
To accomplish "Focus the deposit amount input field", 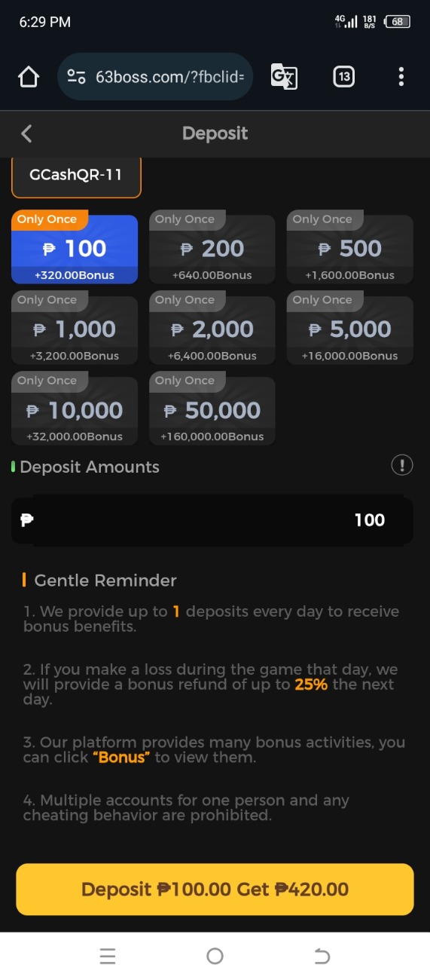I will [212, 519].
